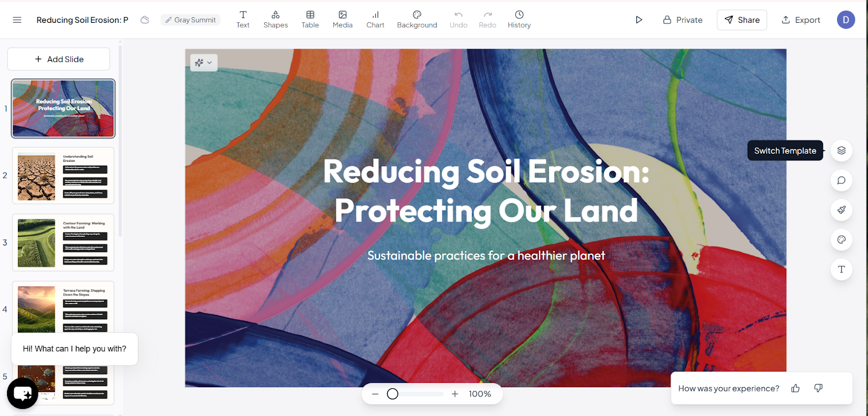
Task: Click the Undo button
Action: (x=458, y=20)
